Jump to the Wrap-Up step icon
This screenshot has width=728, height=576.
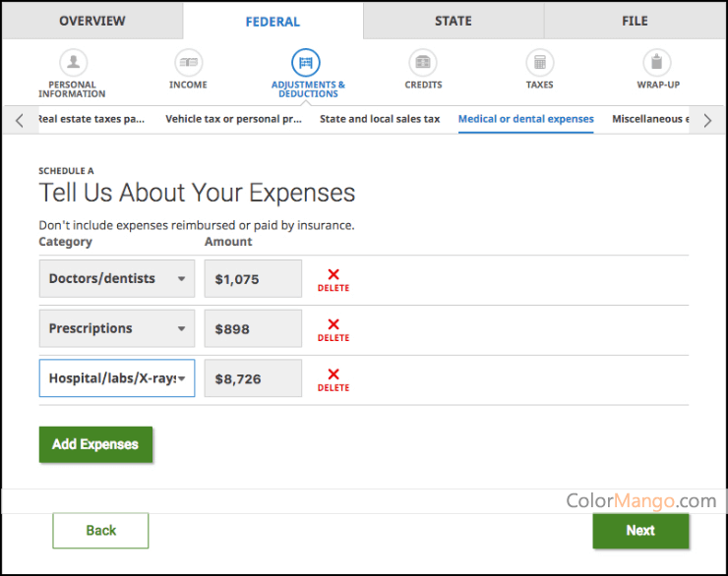pos(657,63)
